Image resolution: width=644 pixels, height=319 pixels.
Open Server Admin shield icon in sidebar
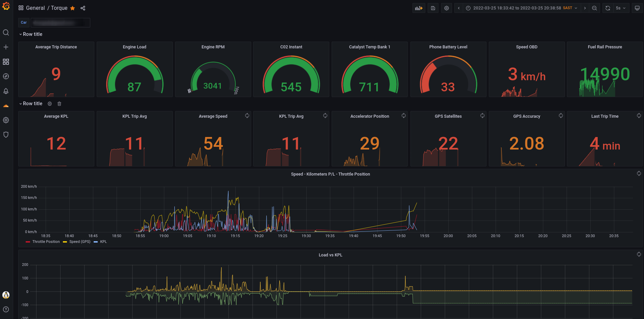tap(6, 135)
